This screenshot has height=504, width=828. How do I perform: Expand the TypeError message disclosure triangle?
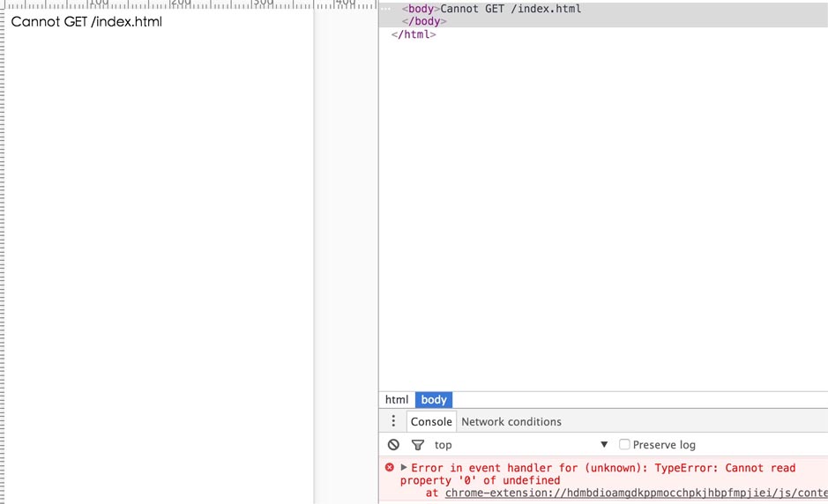[x=404, y=468]
